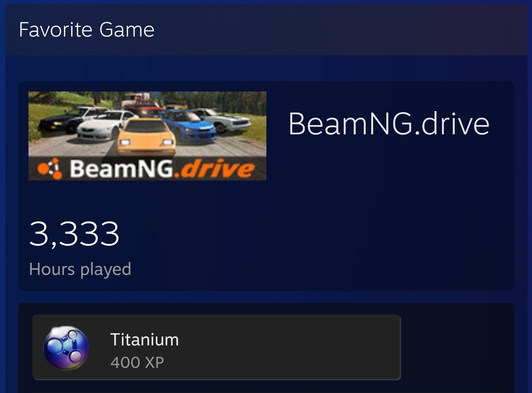Image resolution: width=532 pixels, height=393 pixels.
Task: Click the 400 XP badge text
Action: coord(137,362)
